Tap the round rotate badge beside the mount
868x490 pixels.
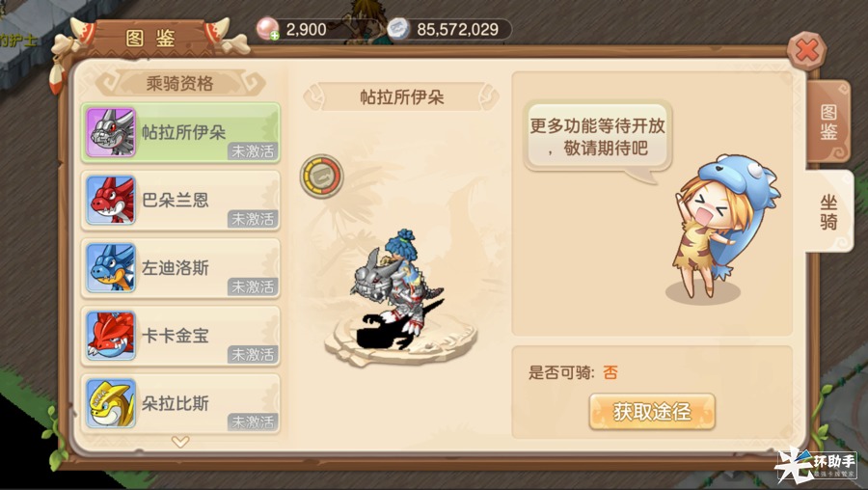point(321,177)
